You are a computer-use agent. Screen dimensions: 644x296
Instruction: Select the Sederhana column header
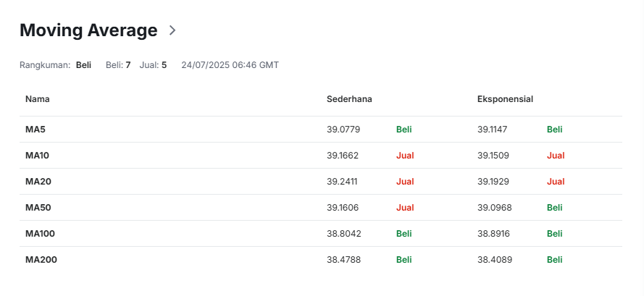click(x=349, y=99)
